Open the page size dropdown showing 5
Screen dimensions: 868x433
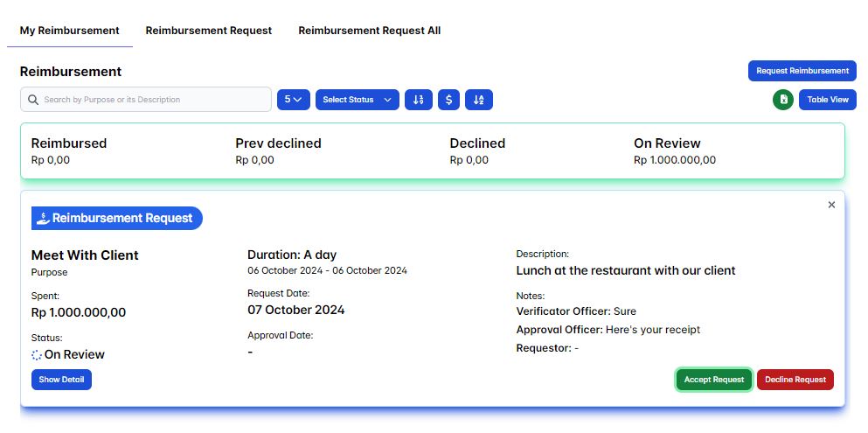[x=293, y=100]
